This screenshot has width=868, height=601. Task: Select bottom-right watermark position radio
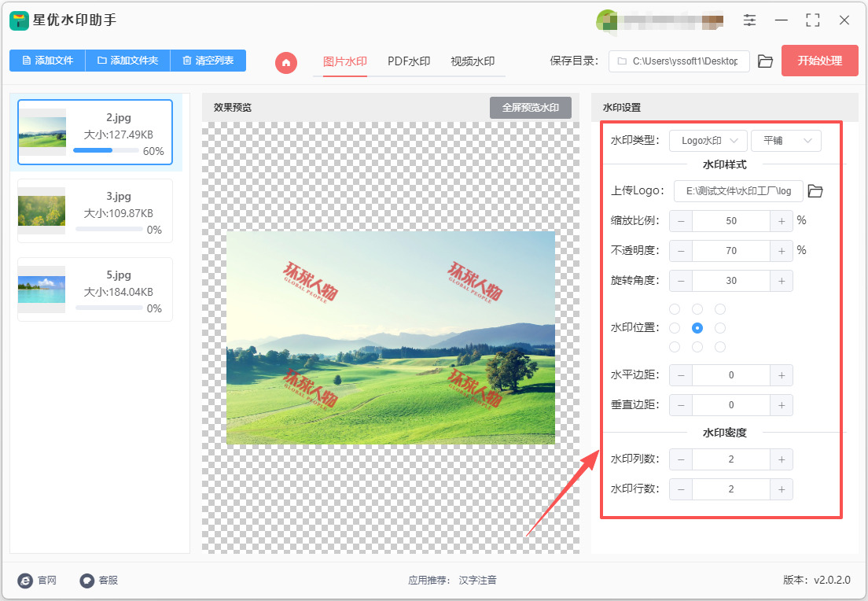pyautogui.click(x=719, y=347)
